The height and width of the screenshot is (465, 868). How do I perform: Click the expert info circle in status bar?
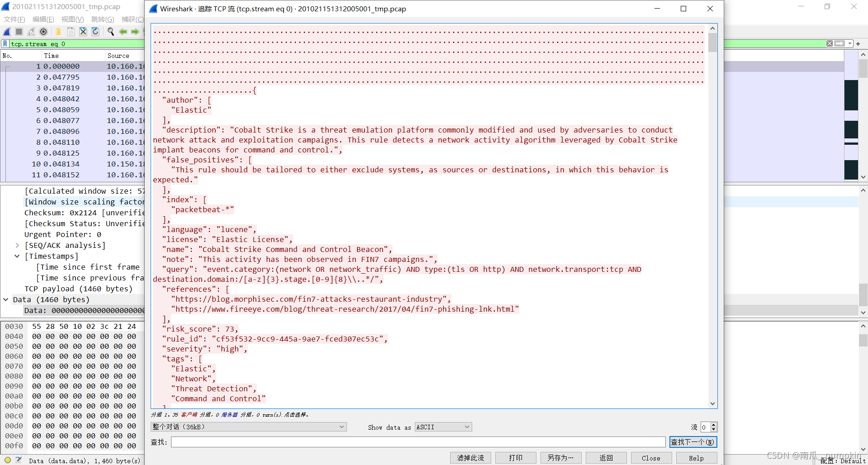pyautogui.click(x=7, y=460)
